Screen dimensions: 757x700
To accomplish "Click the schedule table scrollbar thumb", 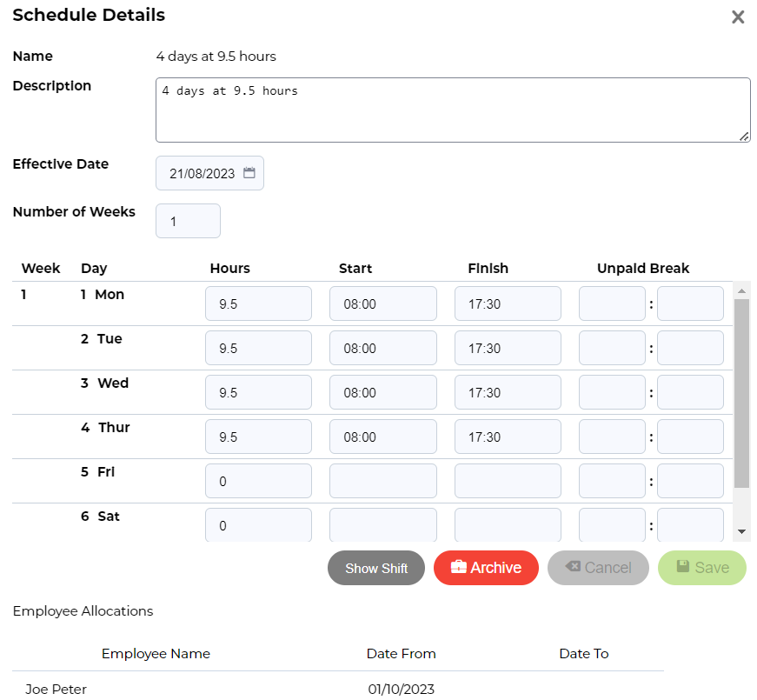I will pos(741,391).
